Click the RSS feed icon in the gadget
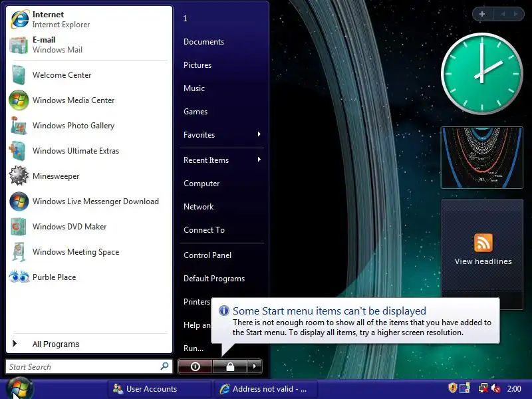Screen dimensions: 532x399 pyautogui.click(x=483, y=243)
